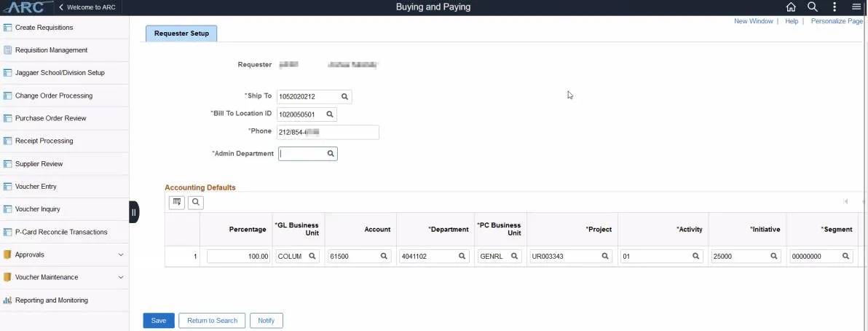Open the global search magnifier in header
This screenshot has width=868, height=331.
(812, 7)
